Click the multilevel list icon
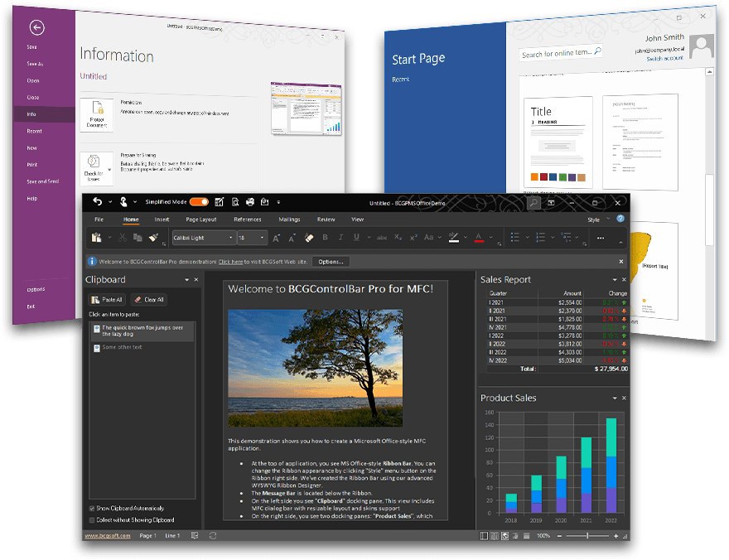 [x=566, y=238]
